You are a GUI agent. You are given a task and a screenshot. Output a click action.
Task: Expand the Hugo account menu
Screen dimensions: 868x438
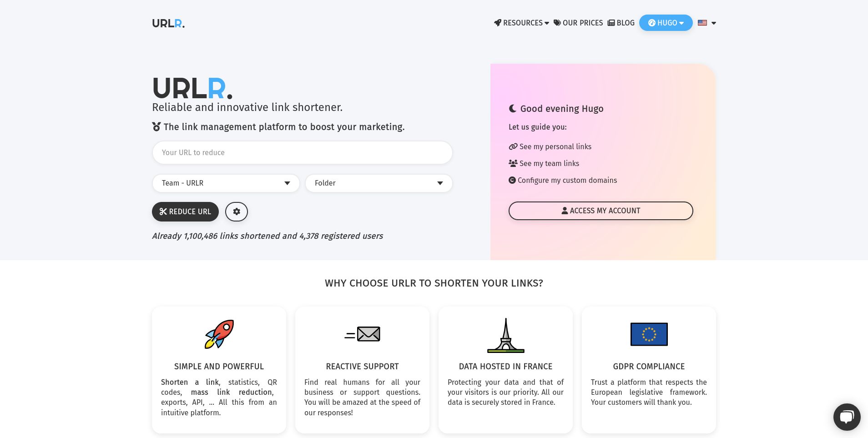666,23
